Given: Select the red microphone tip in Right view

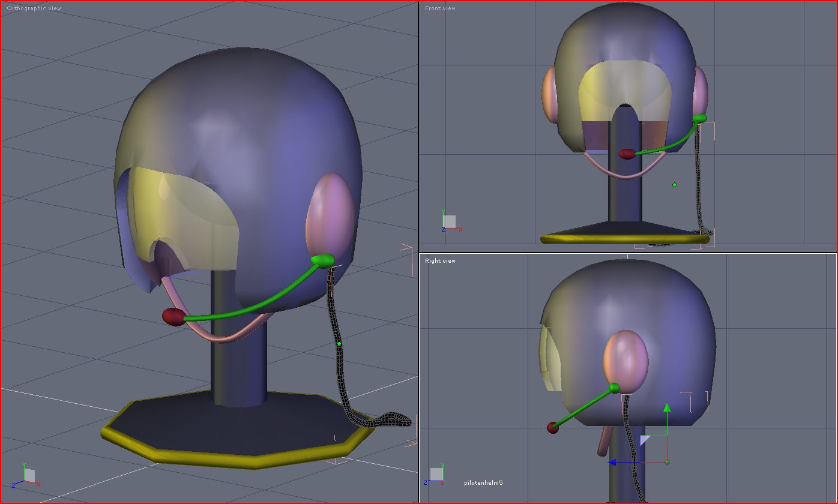Looking at the screenshot, I should click(553, 427).
